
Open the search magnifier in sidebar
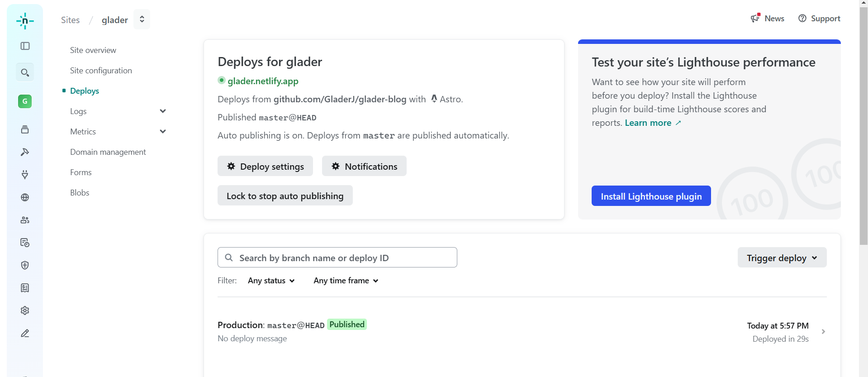(25, 72)
